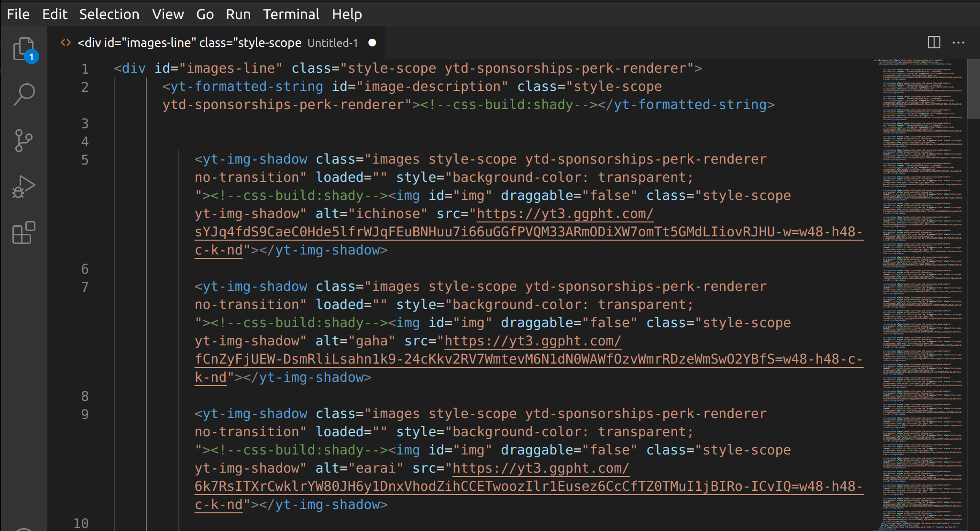Open the editor More Actions ellipsis
The image size is (980, 531).
pyautogui.click(x=958, y=43)
